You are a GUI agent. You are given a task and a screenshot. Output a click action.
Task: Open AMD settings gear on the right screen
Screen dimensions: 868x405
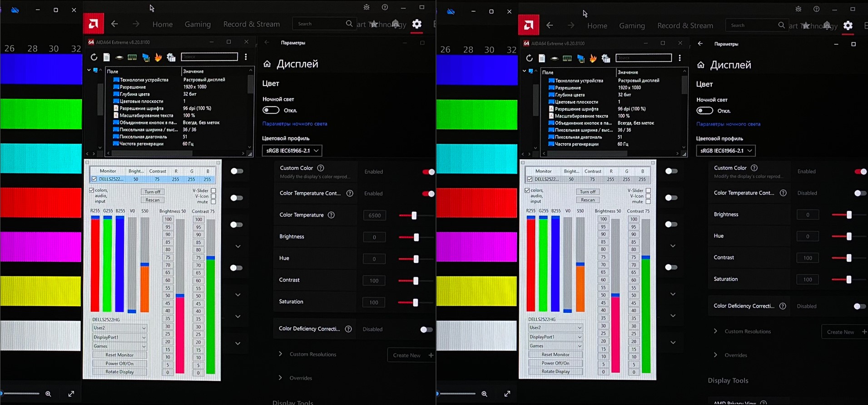[x=848, y=25]
